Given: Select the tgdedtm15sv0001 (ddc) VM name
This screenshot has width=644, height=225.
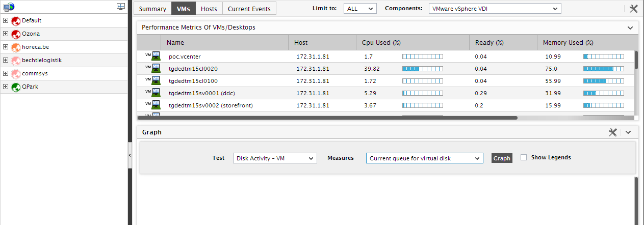Looking at the screenshot, I should 201,93.
